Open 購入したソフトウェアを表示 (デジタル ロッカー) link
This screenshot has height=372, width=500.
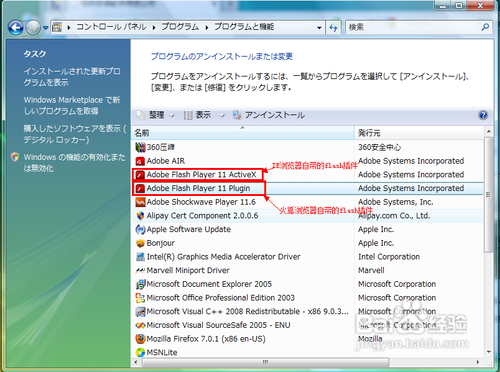(75, 134)
